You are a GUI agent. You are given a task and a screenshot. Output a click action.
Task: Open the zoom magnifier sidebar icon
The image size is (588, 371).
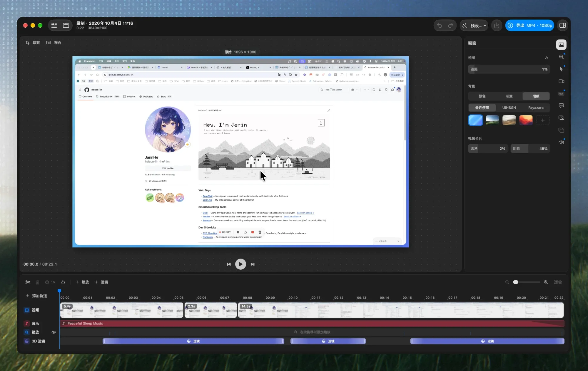561,57
